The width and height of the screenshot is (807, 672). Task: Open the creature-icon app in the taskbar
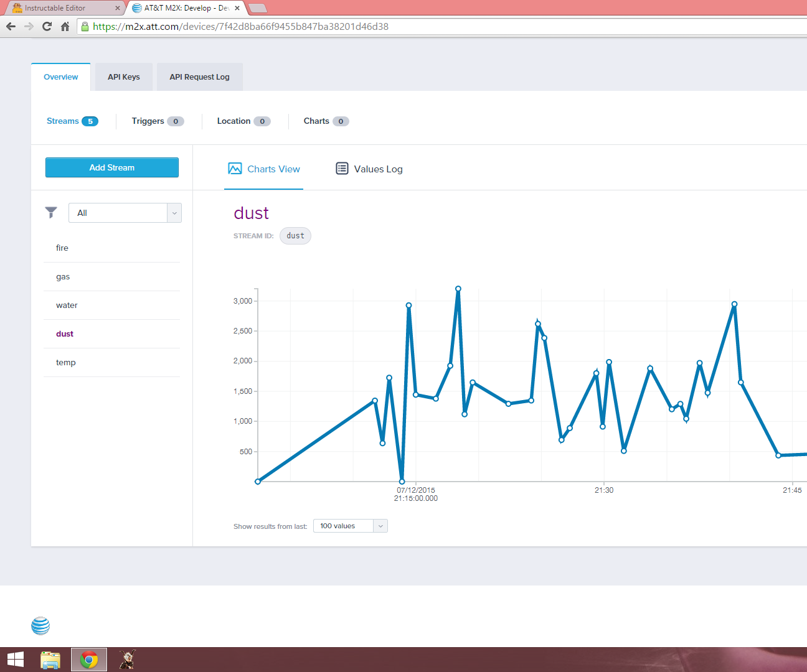[128, 660]
